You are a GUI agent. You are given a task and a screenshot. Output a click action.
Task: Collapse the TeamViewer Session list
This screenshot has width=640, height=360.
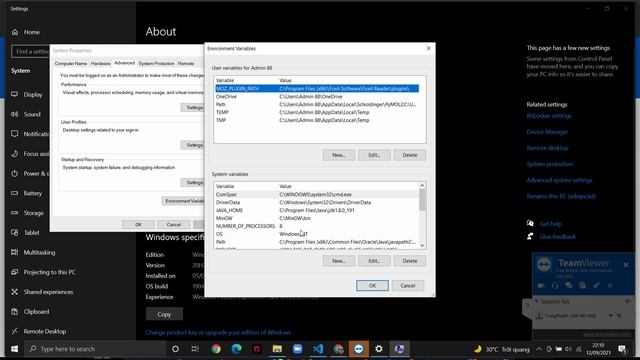(x=537, y=301)
